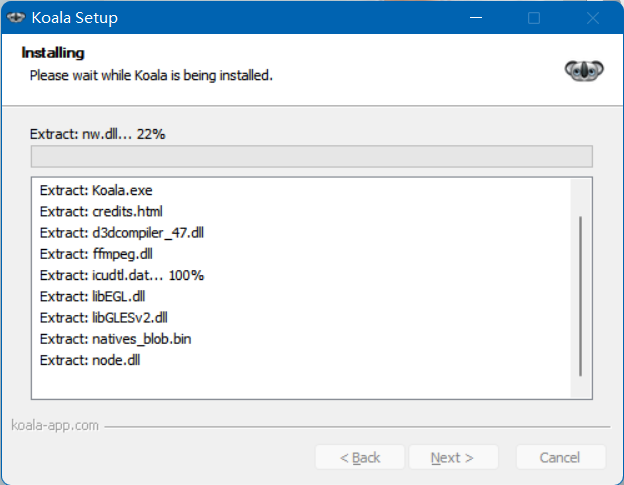Select the 'Extract: libEGL.dll' log line
This screenshot has height=485, width=624.
(92, 296)
